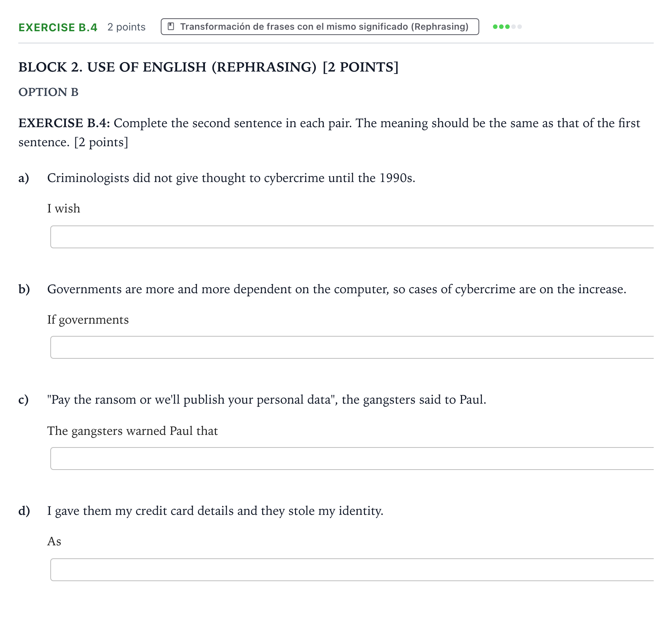
Task: Click the Rephrasing category tag button
Action: point(320,27)
